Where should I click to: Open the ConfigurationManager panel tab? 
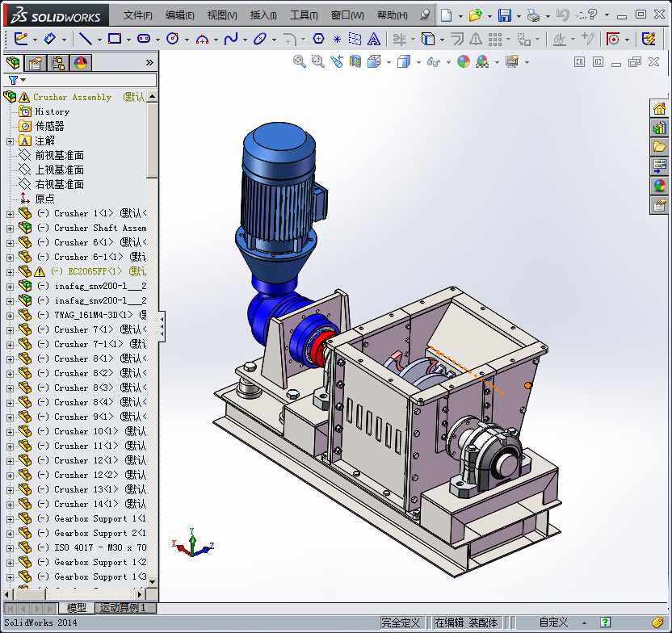(x=58, y=63)
